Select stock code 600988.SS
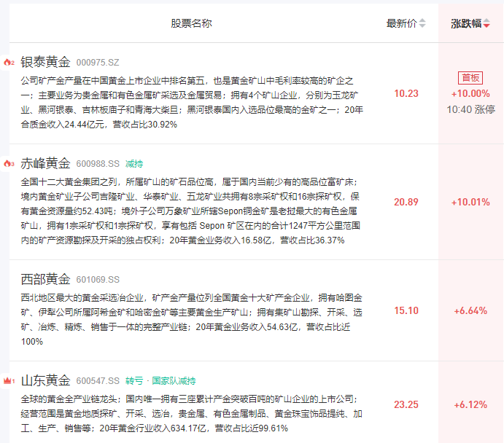The width and height of the screenshot is (504, 443). (98, 164)
